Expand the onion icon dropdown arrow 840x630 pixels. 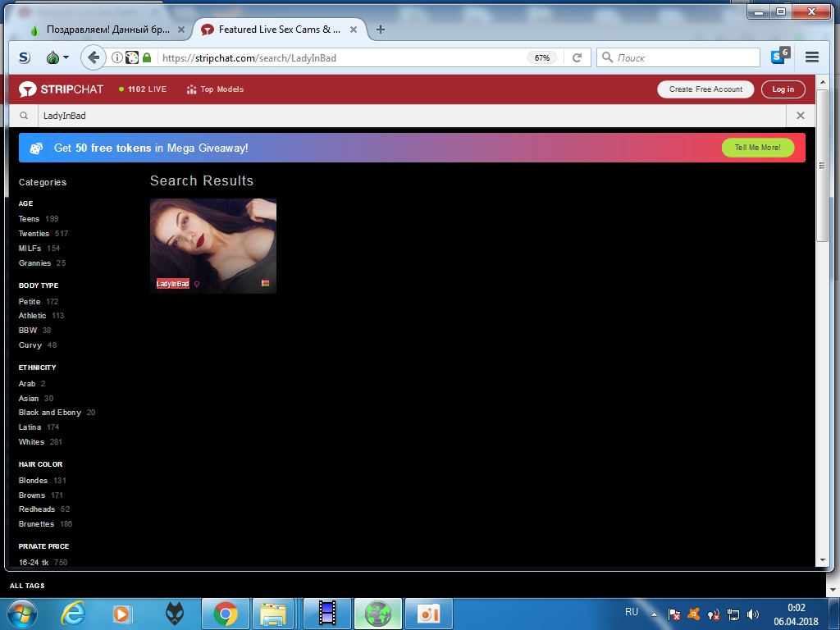(66, 57)
